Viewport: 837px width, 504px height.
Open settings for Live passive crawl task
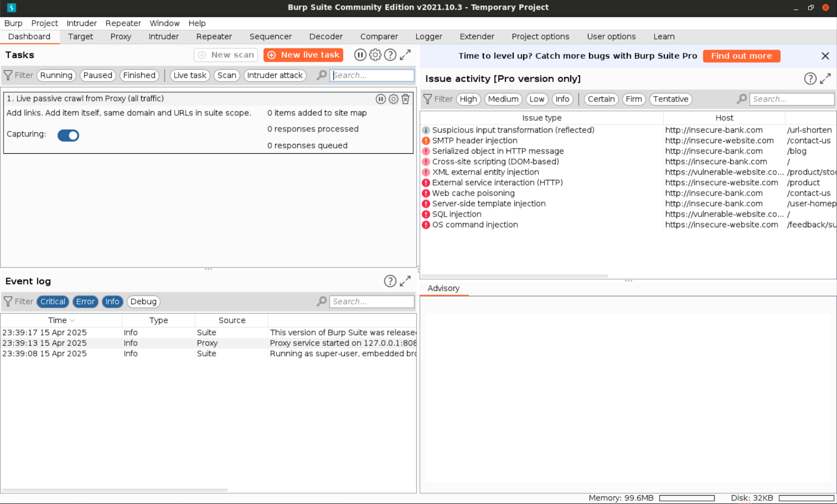pyautogui.click(x=393, y=99)
